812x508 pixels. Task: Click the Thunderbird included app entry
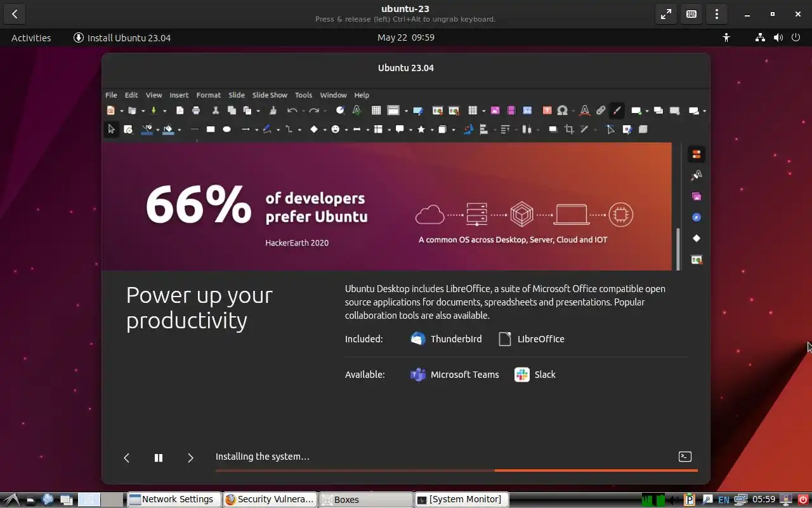(446, 338)
